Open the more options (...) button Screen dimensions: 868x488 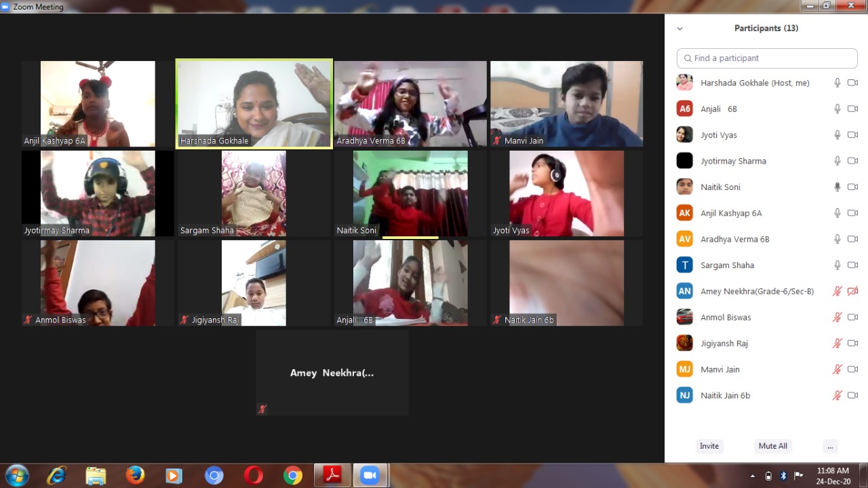pyautogui.click(x=830, y=446)
